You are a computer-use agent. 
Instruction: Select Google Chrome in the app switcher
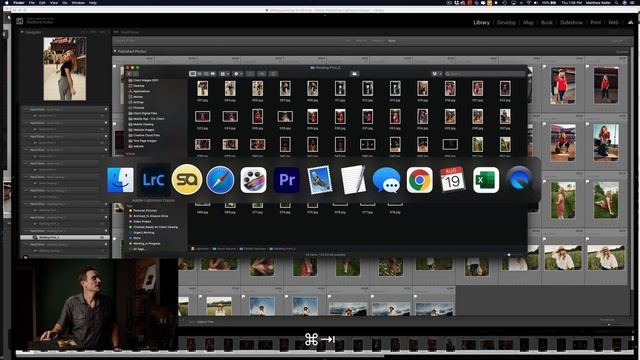(420, 180)
